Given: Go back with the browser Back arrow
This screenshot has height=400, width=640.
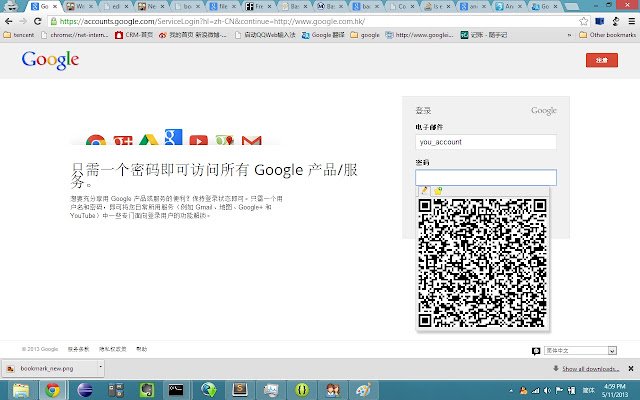Looking at the screenshot, I should pos(9,21).
